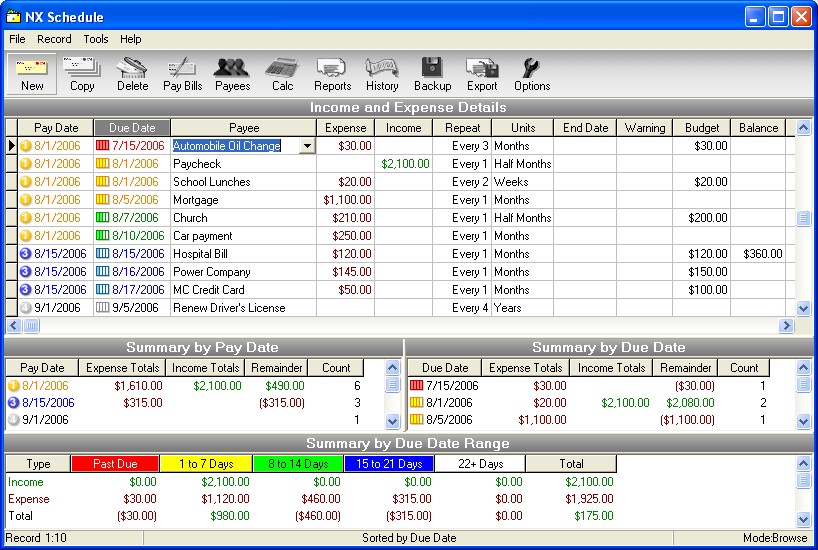The height and width of the screenshot is (550, 818).
Task: Click the Expense column header in the details grid
Action: 345,128
